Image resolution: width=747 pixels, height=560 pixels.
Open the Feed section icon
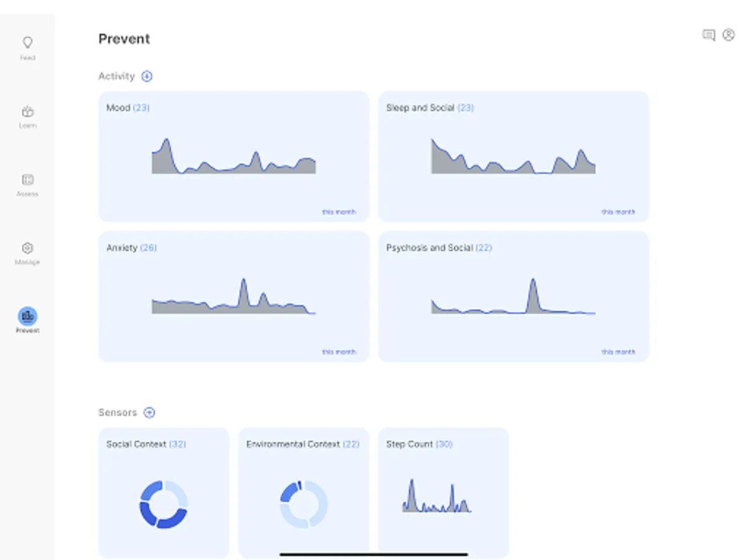[27, 43]
